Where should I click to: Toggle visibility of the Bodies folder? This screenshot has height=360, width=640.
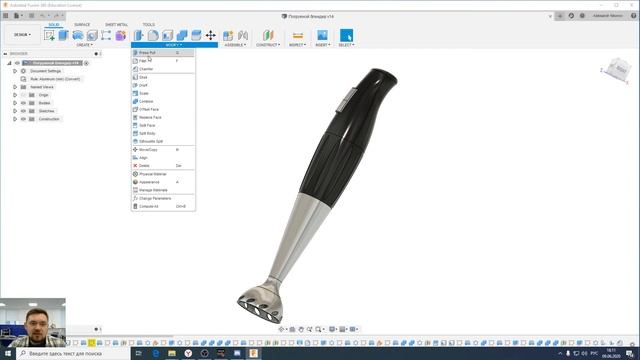pos(24,103)
